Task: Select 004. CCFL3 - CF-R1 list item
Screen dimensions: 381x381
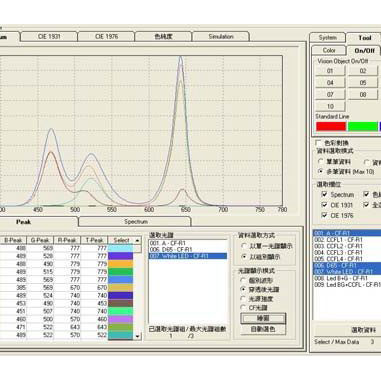Action: (347, 252)
